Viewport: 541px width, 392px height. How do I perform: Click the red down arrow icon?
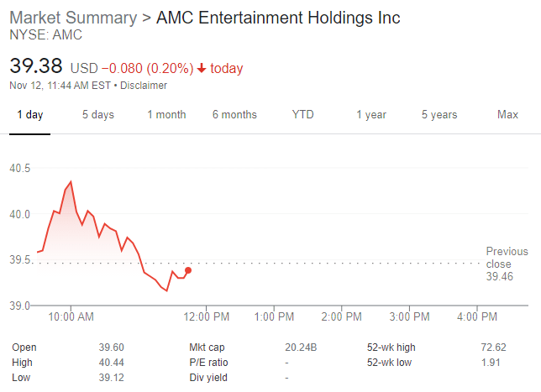202,68
